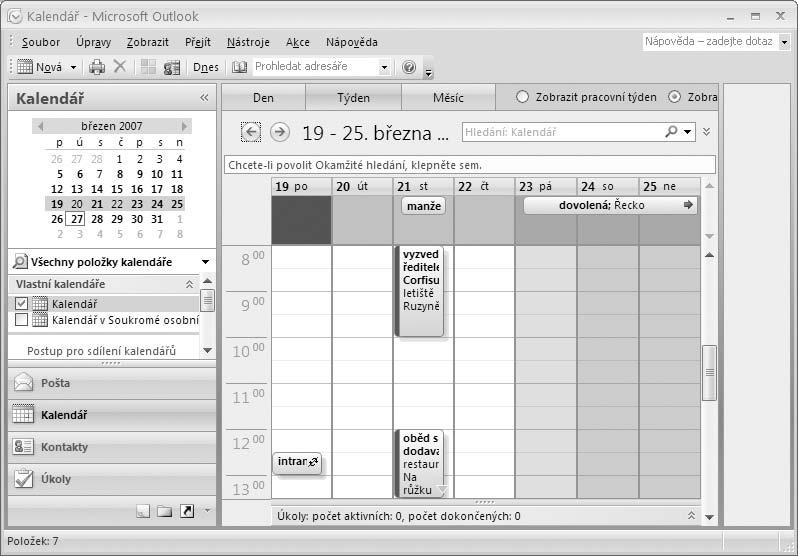Click the Nápověda – zadejte dotaz help box
The width and height of the screenshot is (798, 556).
coord(710,41)
